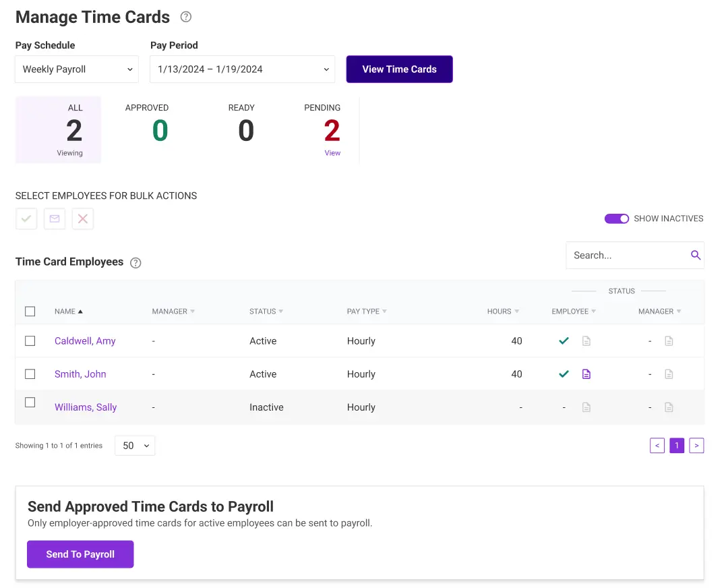Image resolution: width=724 pixels, height=588 pixels.
Task: Open Amy Caldwell's manager time card document icon
Action: [x=668, y=341]
